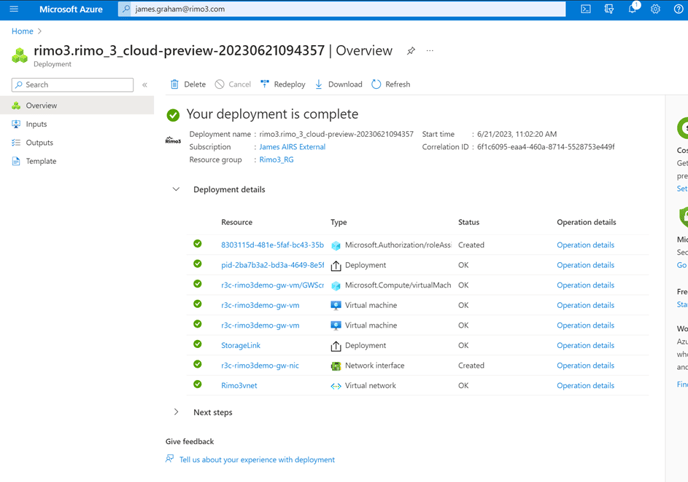Open portal settings gear
Viewport: 688px width, 482px height.
tap(656, 9)
